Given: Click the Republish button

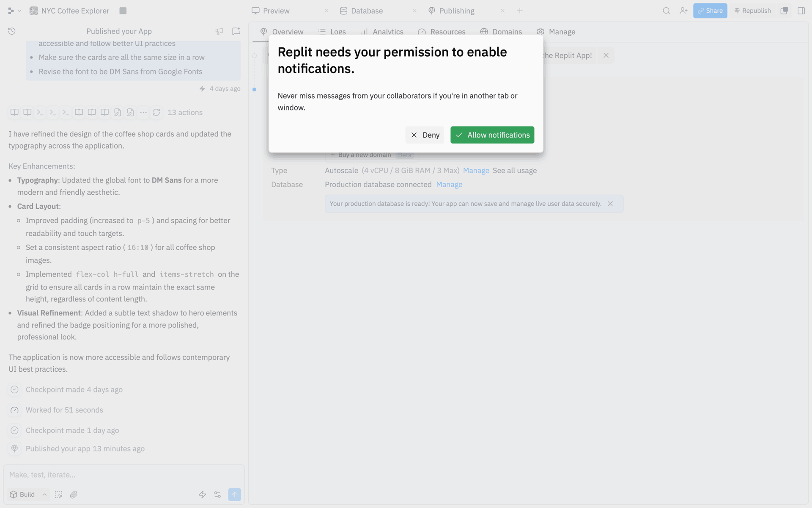Looking at the screenshot, I should (752, 11).
